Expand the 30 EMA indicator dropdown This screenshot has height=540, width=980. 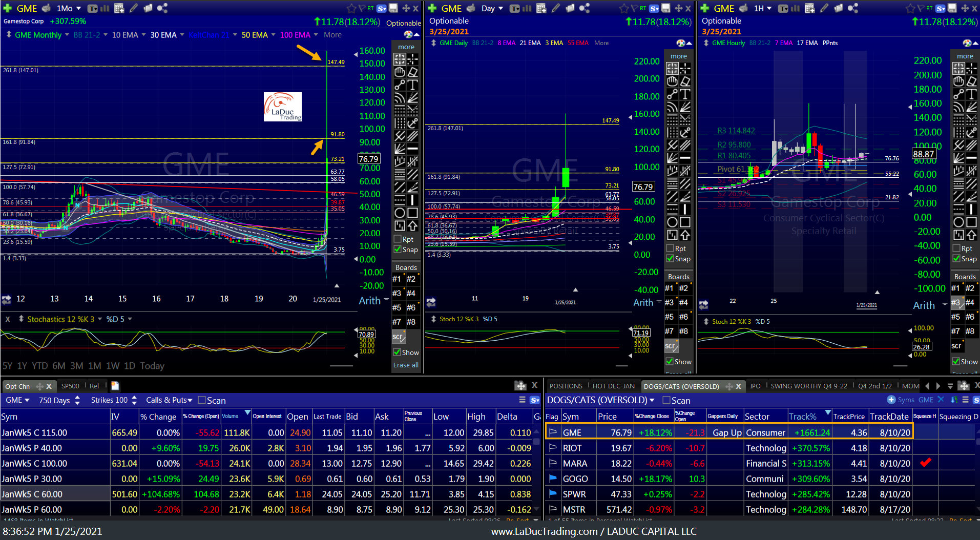click(x=182, y=35)
